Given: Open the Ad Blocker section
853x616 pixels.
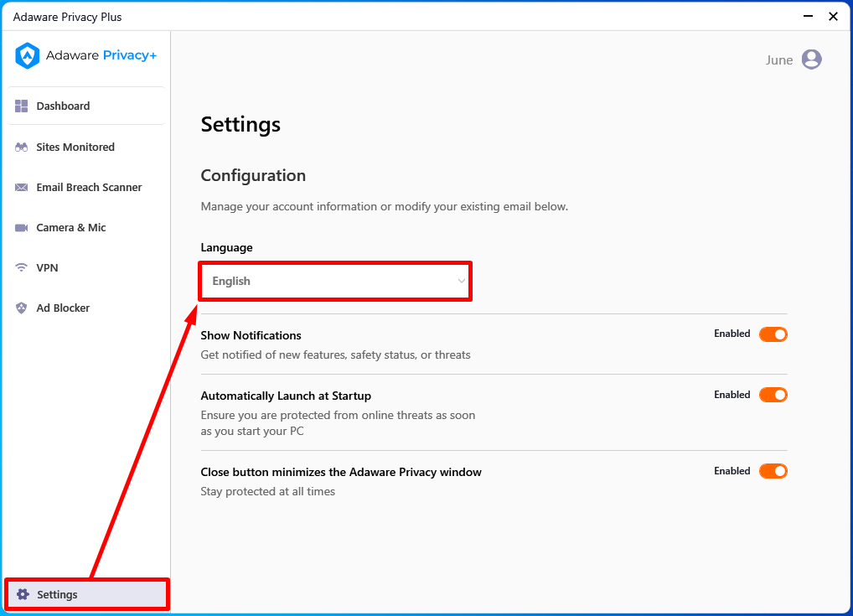Looking at the screenshot, I should [86, 308].
